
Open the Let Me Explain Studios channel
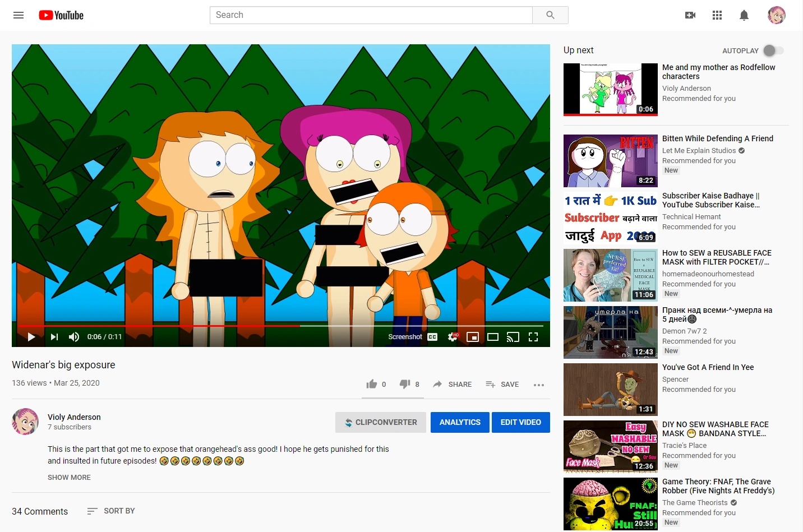tap(699, 151)
